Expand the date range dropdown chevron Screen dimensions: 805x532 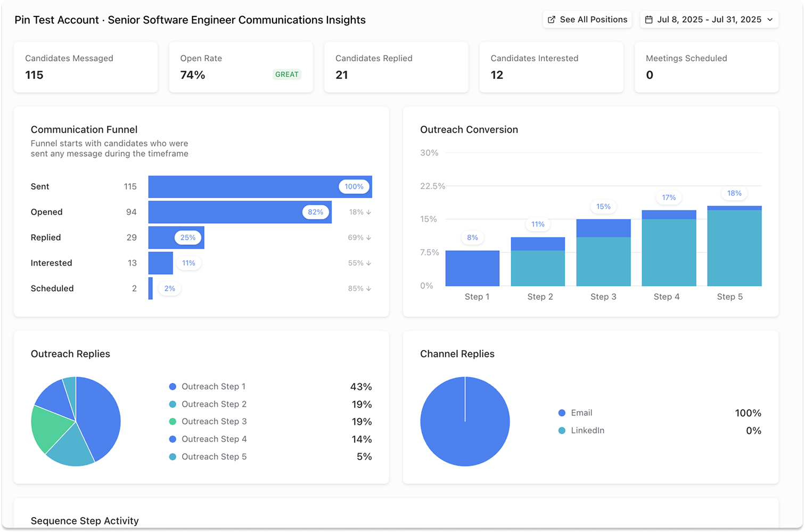tap(770, 20)
